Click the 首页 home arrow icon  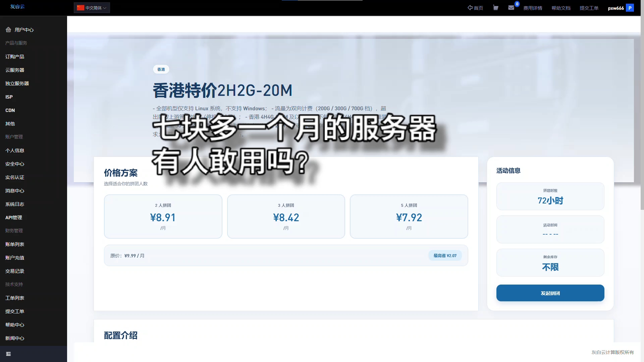(470, 8)
